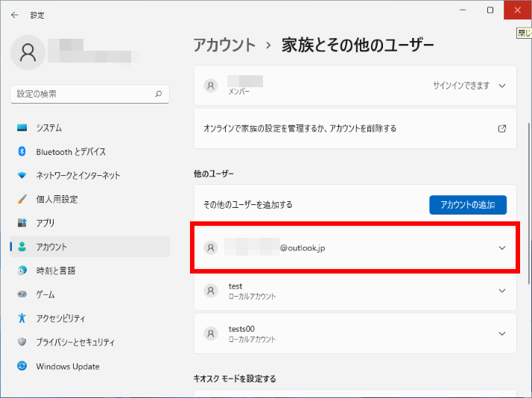Click the Windows Update sync icon
Viewport: 532px width, 398px height.
(x=22, y=366)
